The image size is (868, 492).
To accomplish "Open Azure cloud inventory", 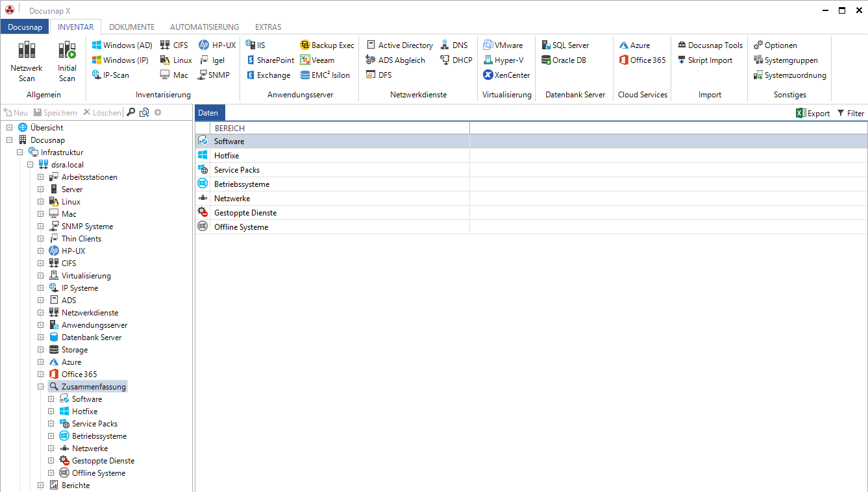I will [x=634, y=45].
